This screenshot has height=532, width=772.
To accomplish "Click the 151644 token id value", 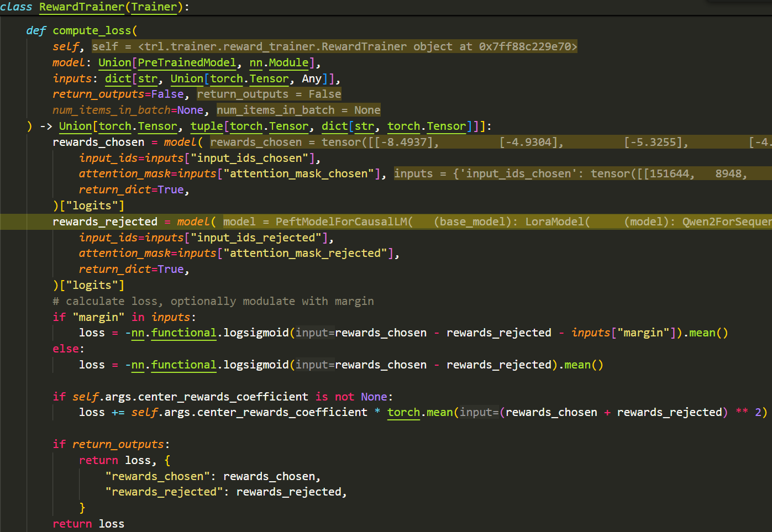I will 669,173.
